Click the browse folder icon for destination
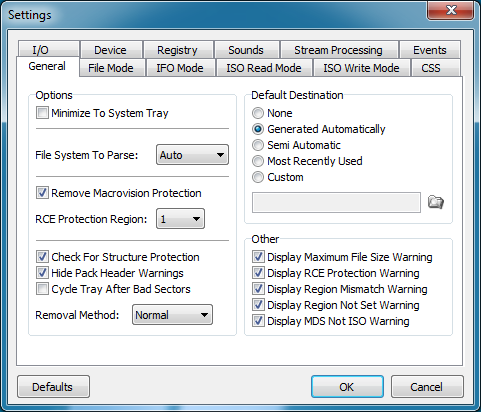 click(436, 202)
